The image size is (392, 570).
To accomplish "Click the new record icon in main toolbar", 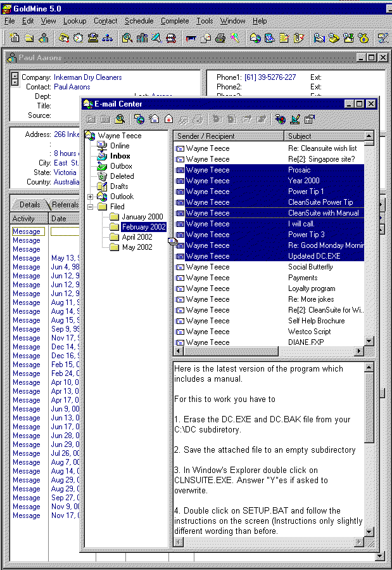I will click(15, 37).
